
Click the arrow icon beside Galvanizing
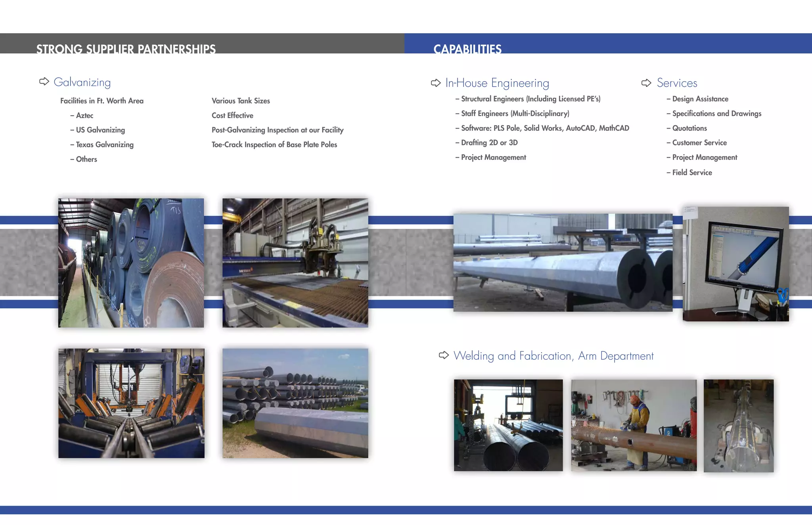point(44,82)
